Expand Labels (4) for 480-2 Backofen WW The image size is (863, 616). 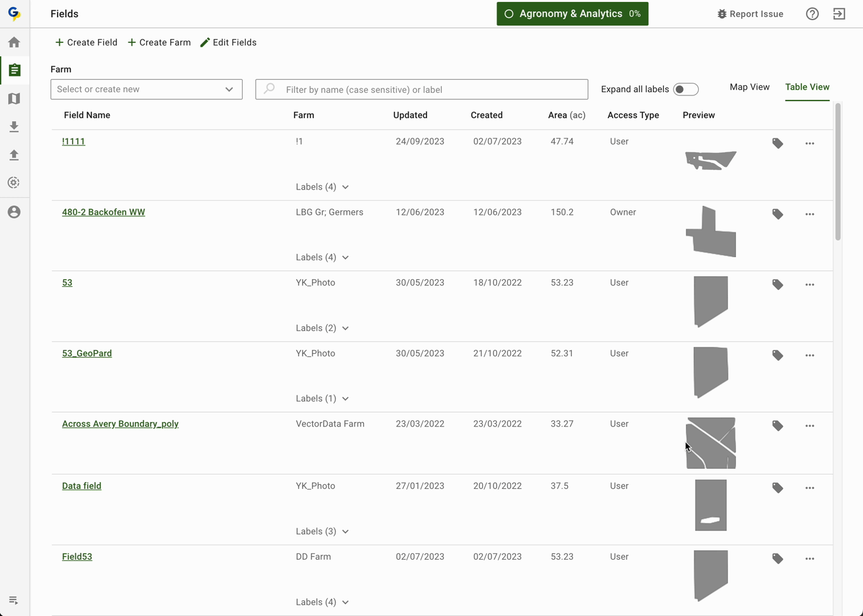(322, 258)
